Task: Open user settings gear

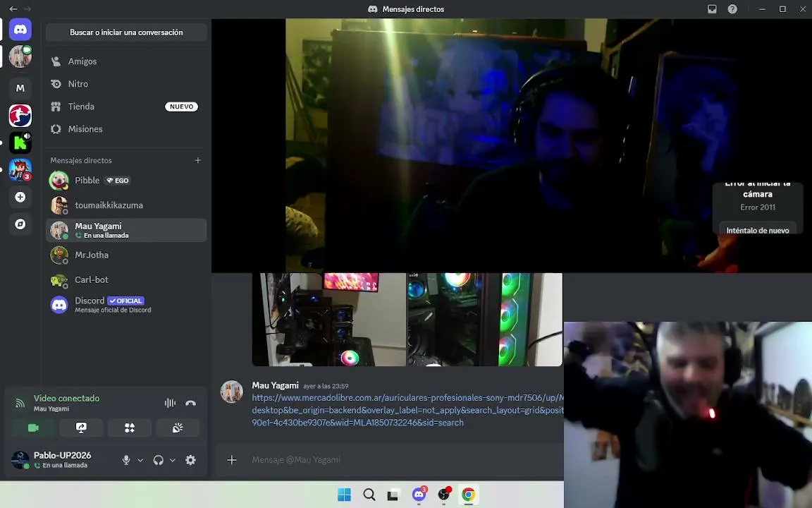Action: 190,460
